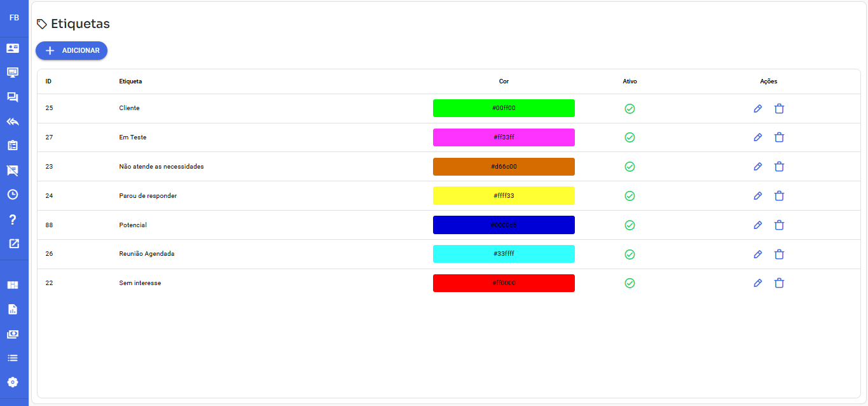This screenshot has width=868, height=406.
Task: Click the orange #d66c00 color swatch
Action: (504, 167)
